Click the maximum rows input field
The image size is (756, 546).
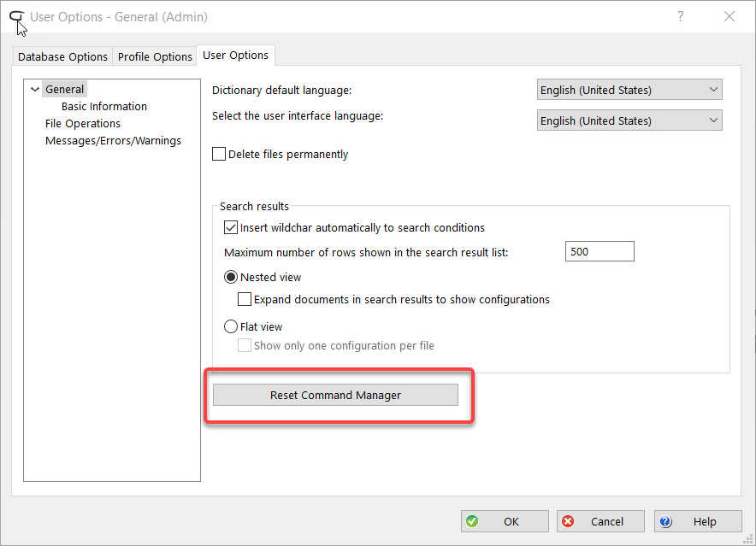599,252
